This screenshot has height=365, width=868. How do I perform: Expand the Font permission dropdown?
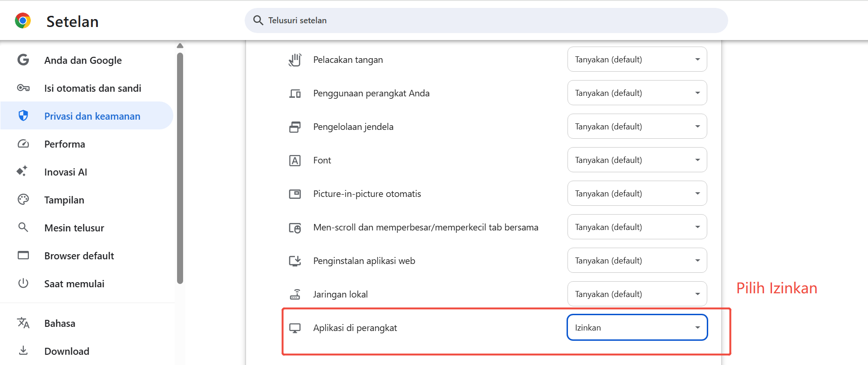coord(637,160)
